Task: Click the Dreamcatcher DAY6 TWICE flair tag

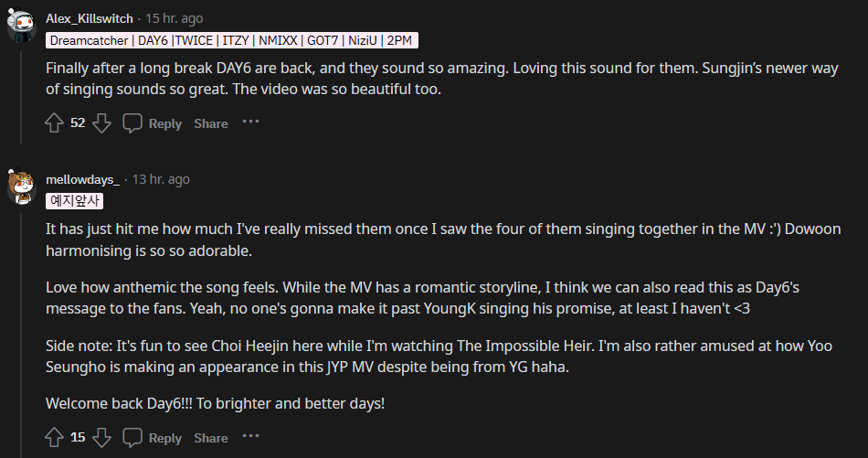Action: 232,40
